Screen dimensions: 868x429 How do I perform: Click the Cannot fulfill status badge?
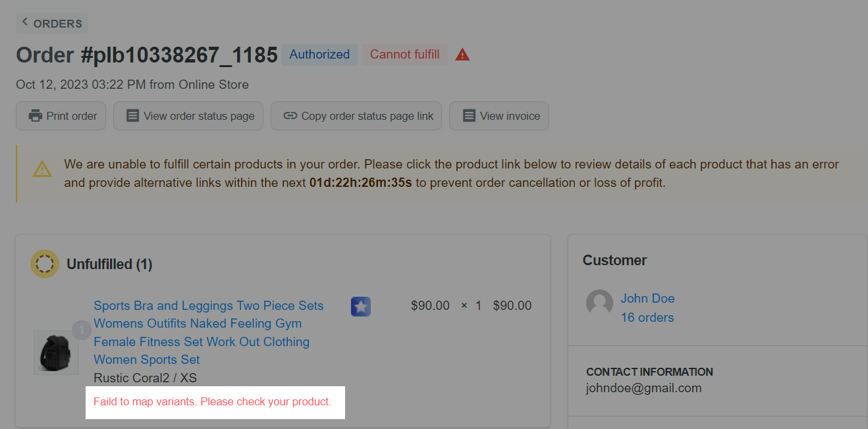coord(404,55)
